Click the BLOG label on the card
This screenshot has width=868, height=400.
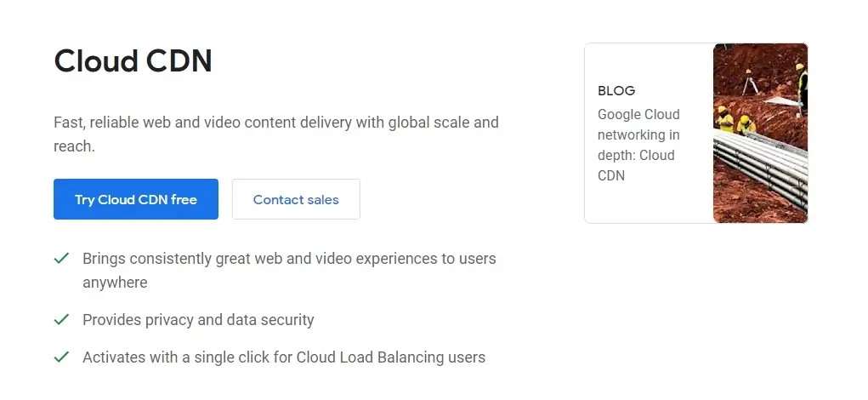pos(616,91)
